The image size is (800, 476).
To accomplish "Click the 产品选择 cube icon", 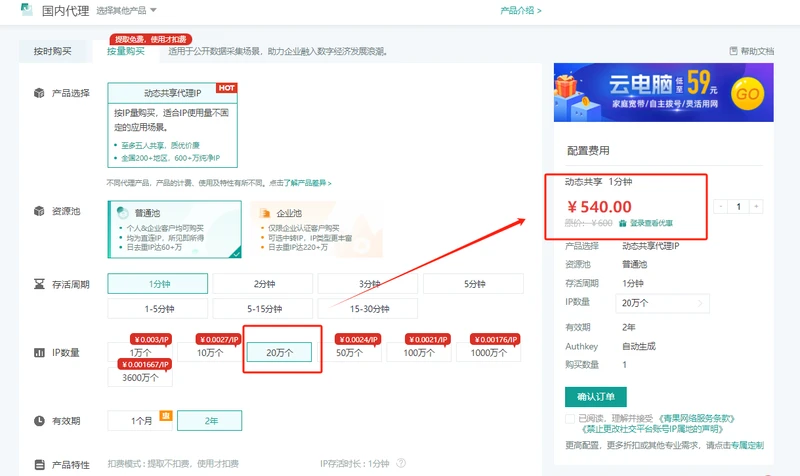I will click(39, 93).
